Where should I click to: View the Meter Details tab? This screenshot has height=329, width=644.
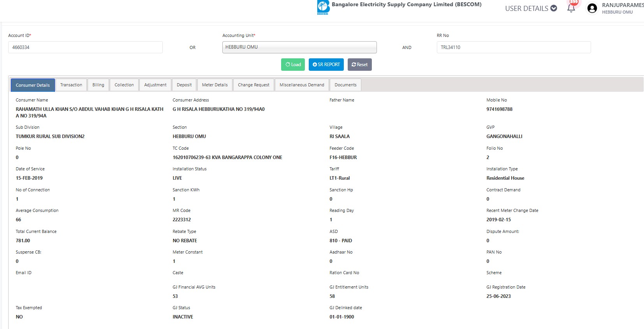pos(215,85)
